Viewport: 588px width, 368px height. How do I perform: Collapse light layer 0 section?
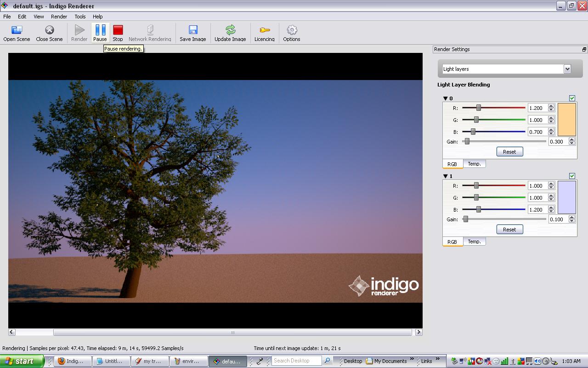pos(445,98)
